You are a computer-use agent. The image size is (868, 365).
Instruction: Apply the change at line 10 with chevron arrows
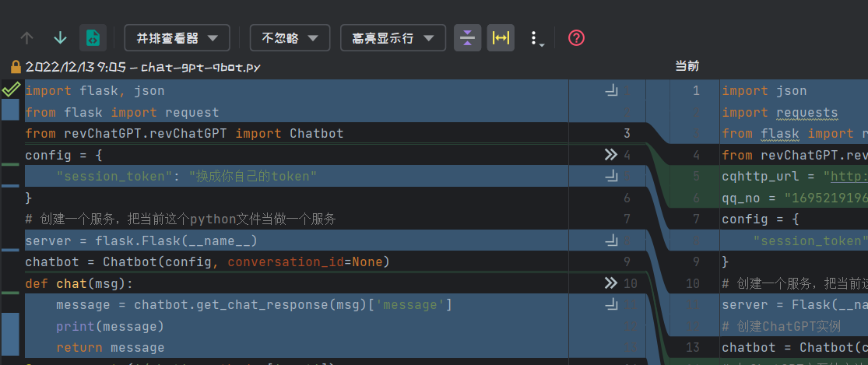(611, 283)
